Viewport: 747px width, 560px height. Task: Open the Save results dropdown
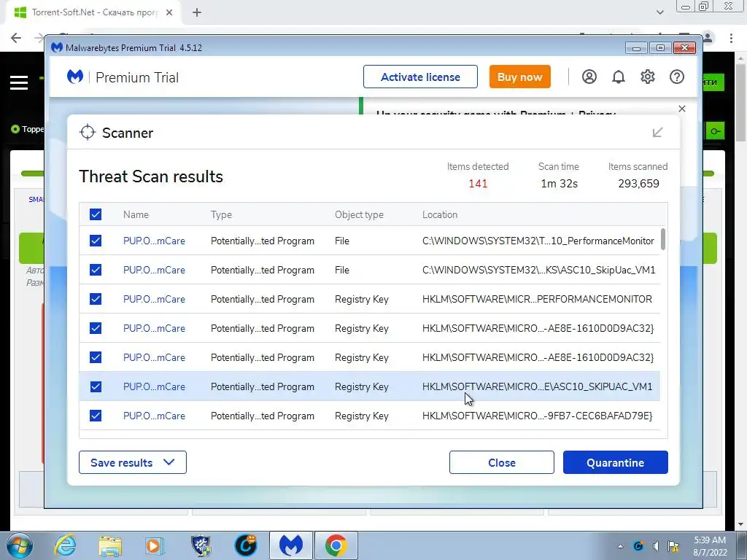(x=133, y=462)
